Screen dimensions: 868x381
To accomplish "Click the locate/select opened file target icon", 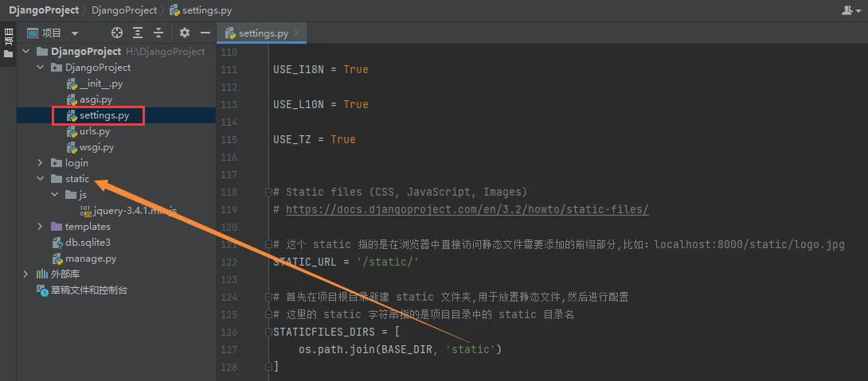I will (117, 33).
